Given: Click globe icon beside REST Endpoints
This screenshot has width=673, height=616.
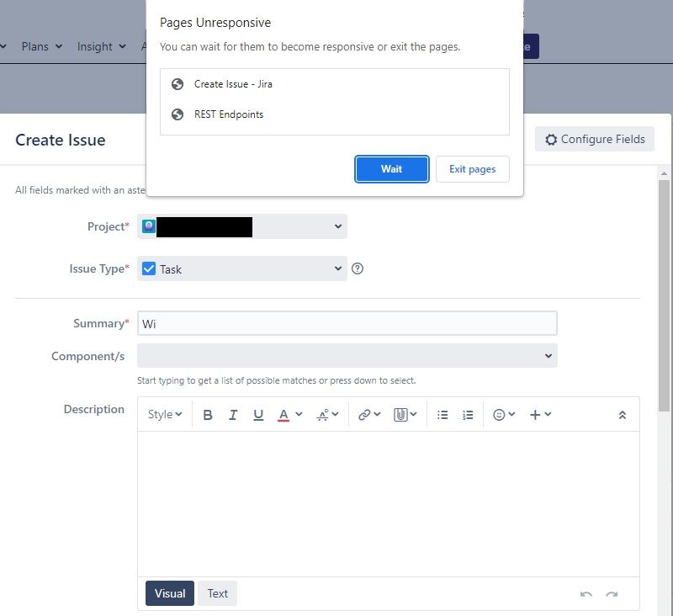Looking at the screenshot, I should point(178,114).
